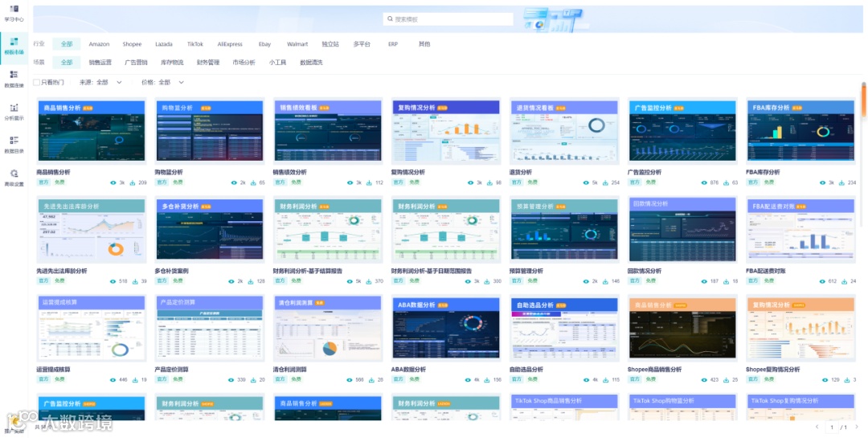
Task: Filter industry by Lazada
Action: coord(164,43)
